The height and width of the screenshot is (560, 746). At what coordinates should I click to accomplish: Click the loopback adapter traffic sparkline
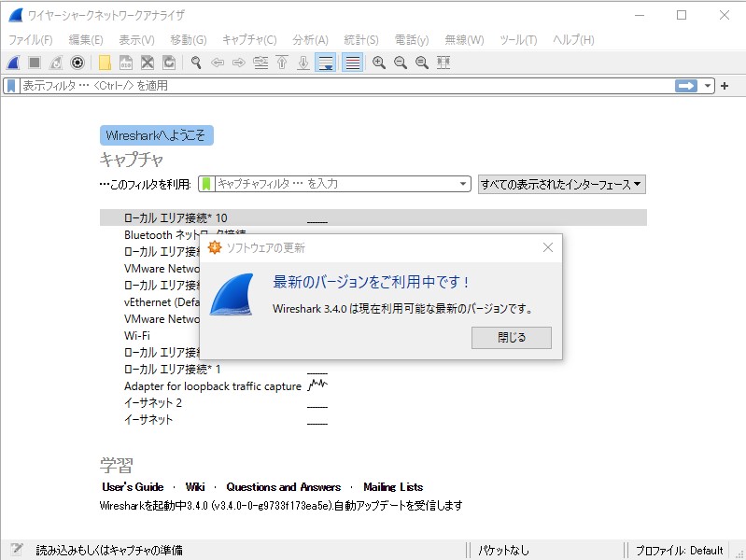[317, 385]
